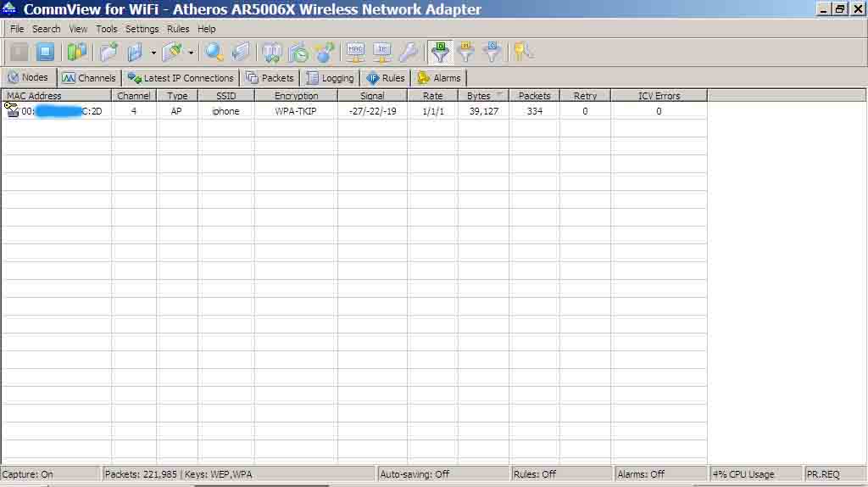
Task: Sort by the Rate column header
Action: 433,96
